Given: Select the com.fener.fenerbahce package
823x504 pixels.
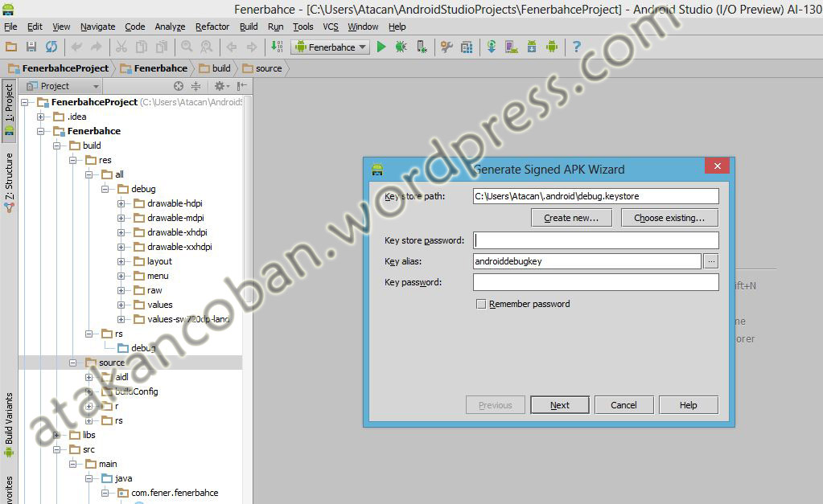Looking at the screenshot, I should (175, 493).
